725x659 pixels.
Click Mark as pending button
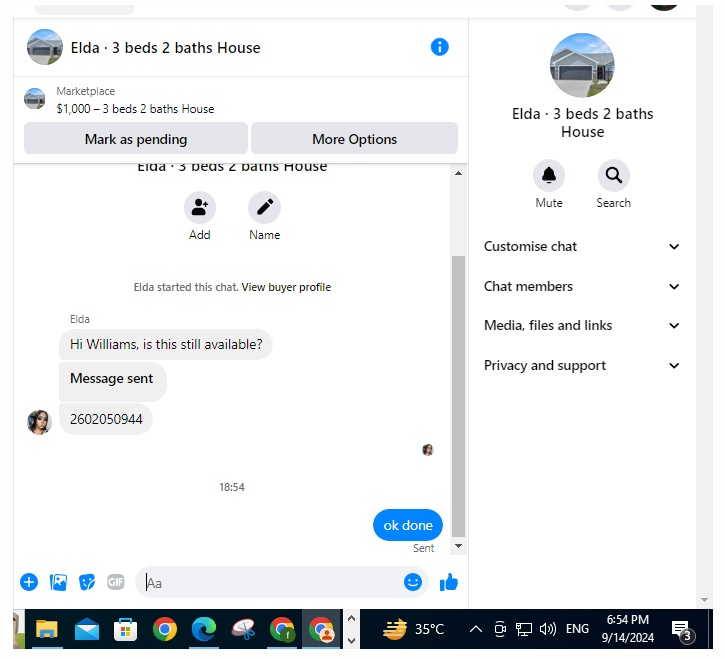(136, 139)
